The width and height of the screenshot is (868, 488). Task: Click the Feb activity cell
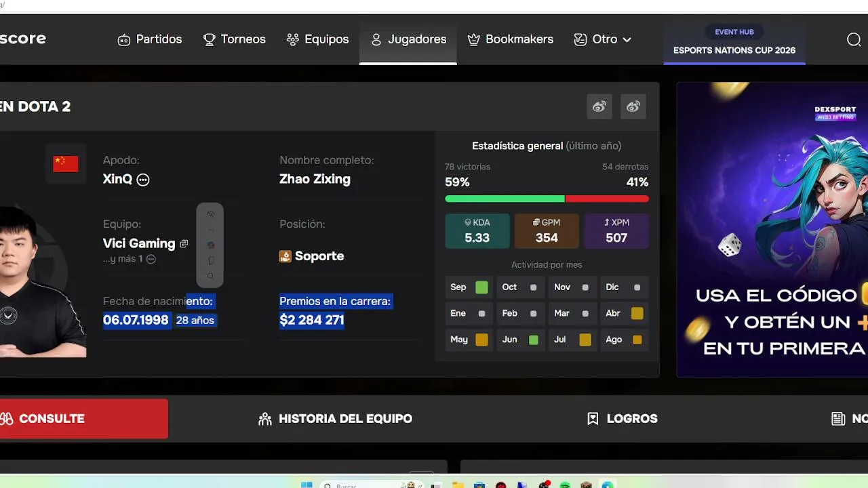pos(520,313)
